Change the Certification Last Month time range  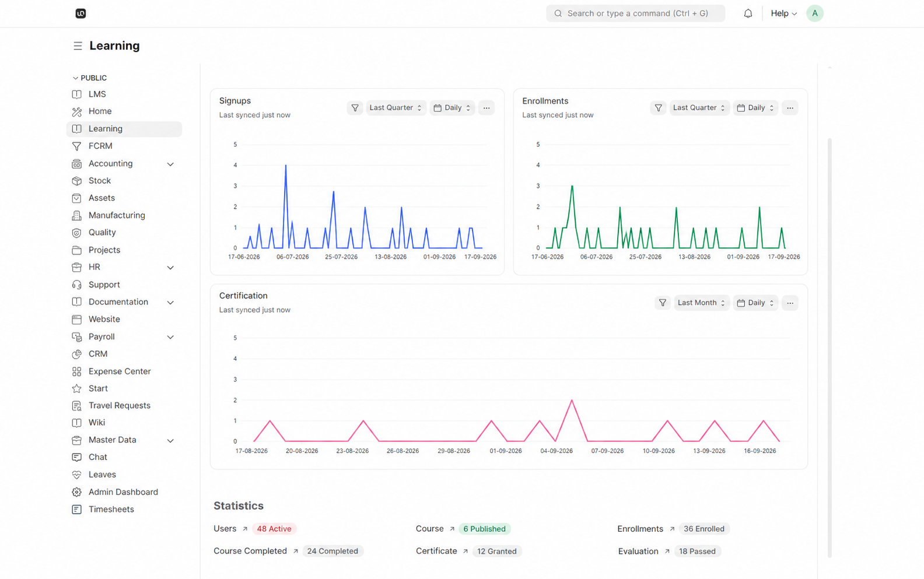click(701, 303)
